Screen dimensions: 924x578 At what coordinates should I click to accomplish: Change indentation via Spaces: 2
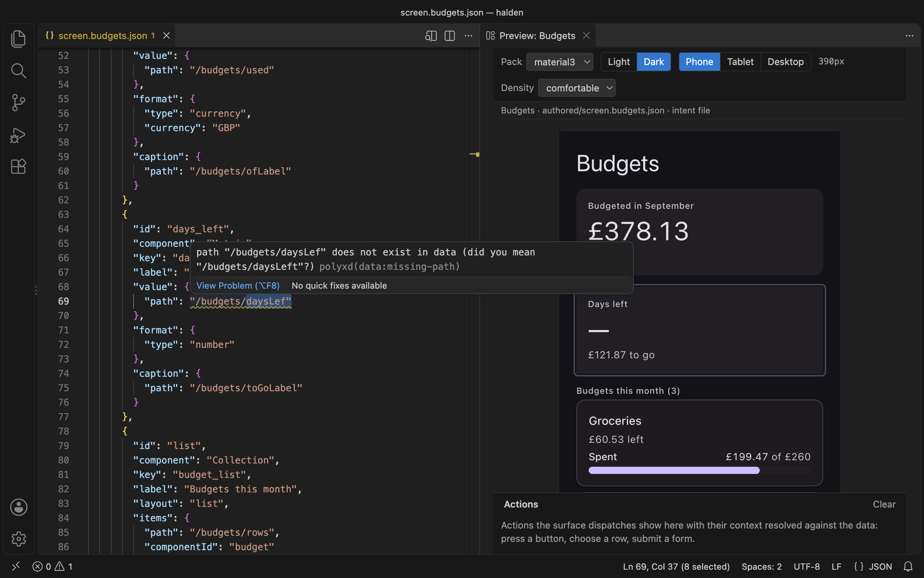(x=761, y=566)
